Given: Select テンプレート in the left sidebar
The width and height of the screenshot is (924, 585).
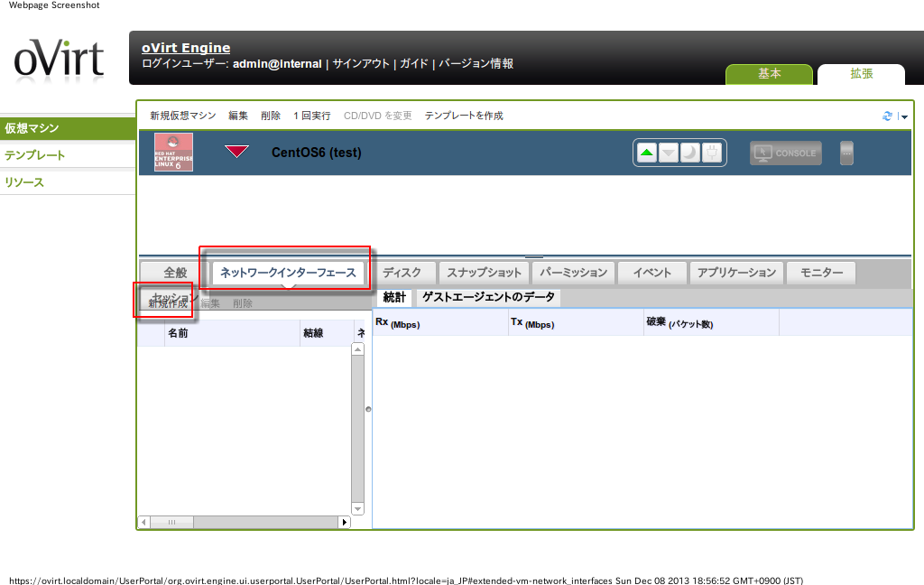Looking at the screenshot, I should coord(35,155).
